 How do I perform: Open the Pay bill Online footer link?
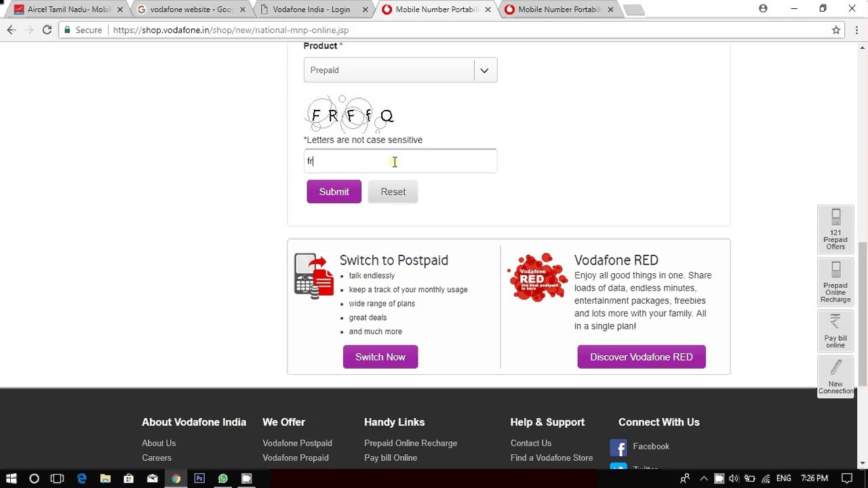click(391, 458)
